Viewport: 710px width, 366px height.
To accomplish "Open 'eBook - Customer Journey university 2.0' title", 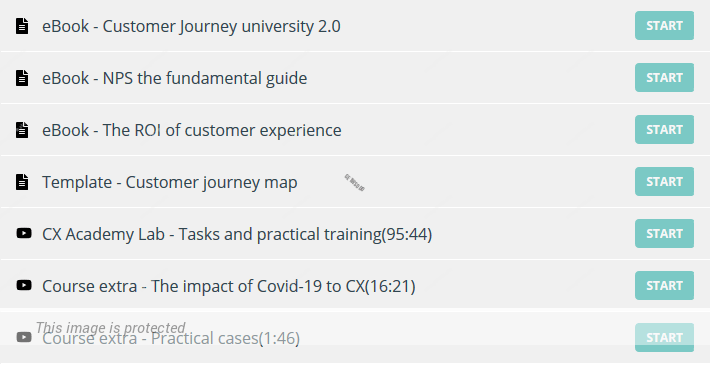I will [191, 26].
